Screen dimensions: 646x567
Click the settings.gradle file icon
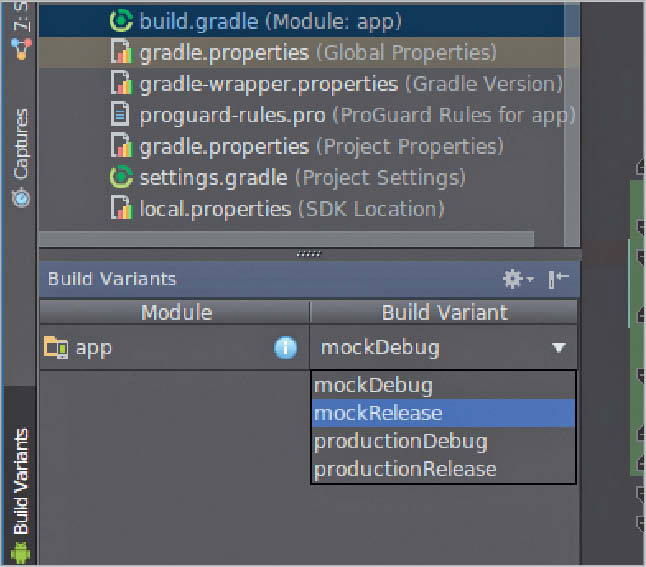122,178
